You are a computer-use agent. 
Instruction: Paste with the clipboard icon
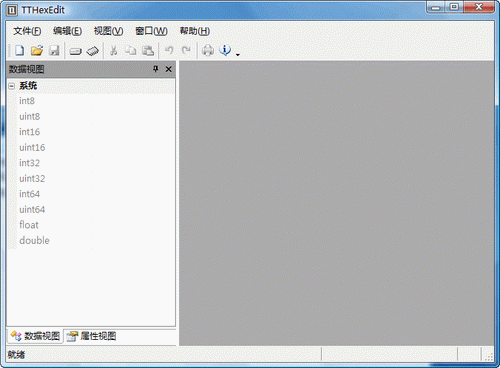click(148, 50)
